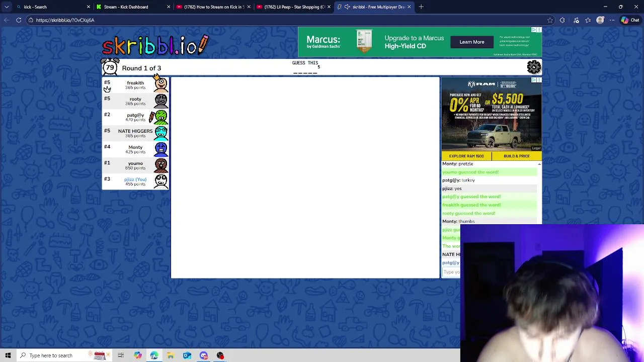Image resolution: width=644 pixels, height=362 pixels.
Task: Switch to How to Stream on Kick tab
Action: pos(214,7)
